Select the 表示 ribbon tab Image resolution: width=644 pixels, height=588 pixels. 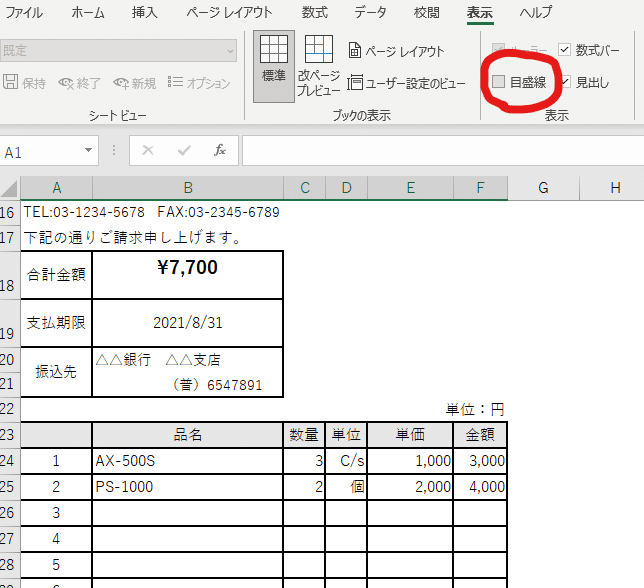[x=480, y=12]
